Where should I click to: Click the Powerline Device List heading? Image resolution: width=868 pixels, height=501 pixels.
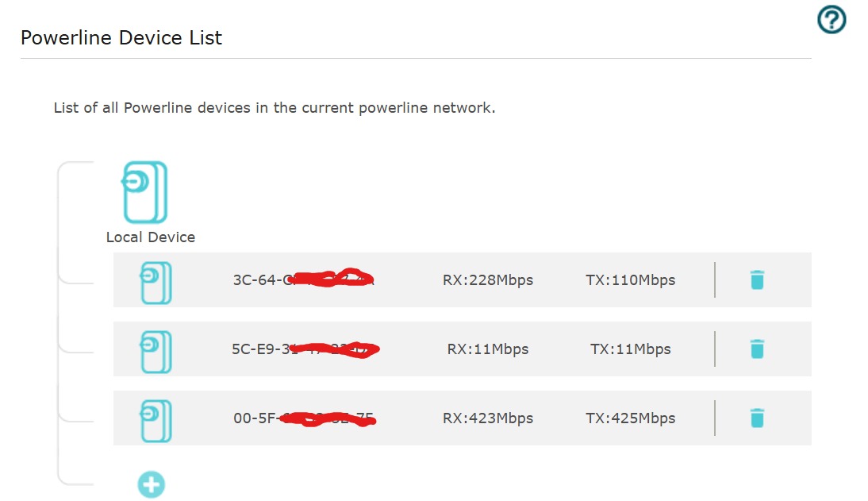pyautogui.click(x=121, y=37)
